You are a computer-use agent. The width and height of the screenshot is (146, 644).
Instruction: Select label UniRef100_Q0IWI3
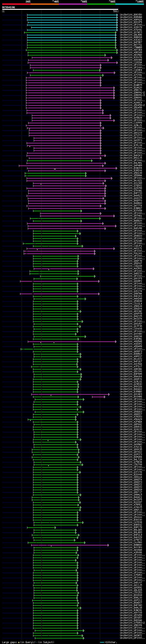(x=131, y=32)
